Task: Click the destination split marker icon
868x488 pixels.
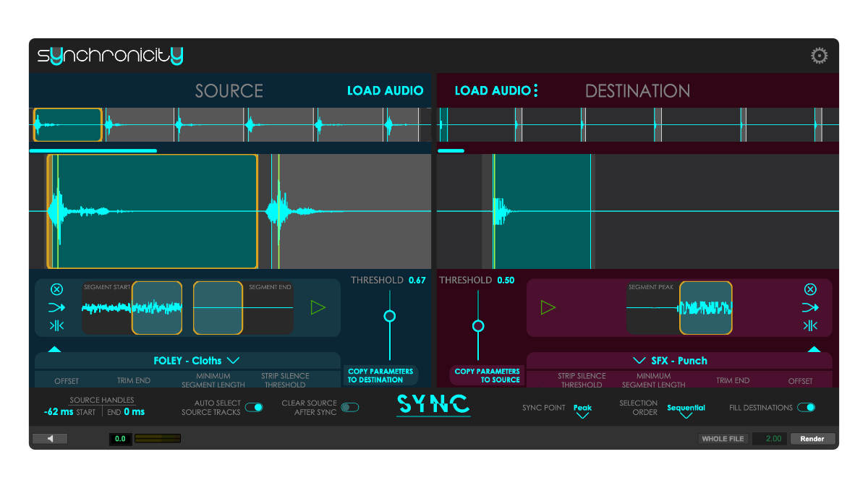Action: click(x=810, y=325)
